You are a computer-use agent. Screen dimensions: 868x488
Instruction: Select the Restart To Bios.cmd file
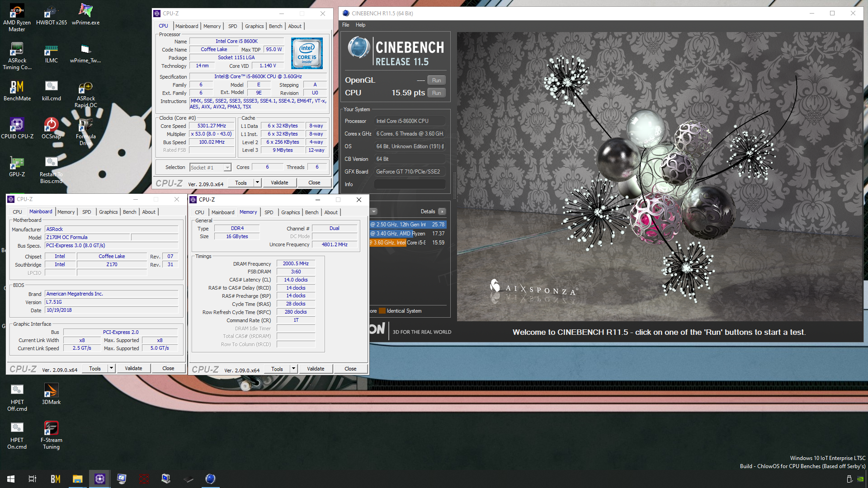coord(52,169)
